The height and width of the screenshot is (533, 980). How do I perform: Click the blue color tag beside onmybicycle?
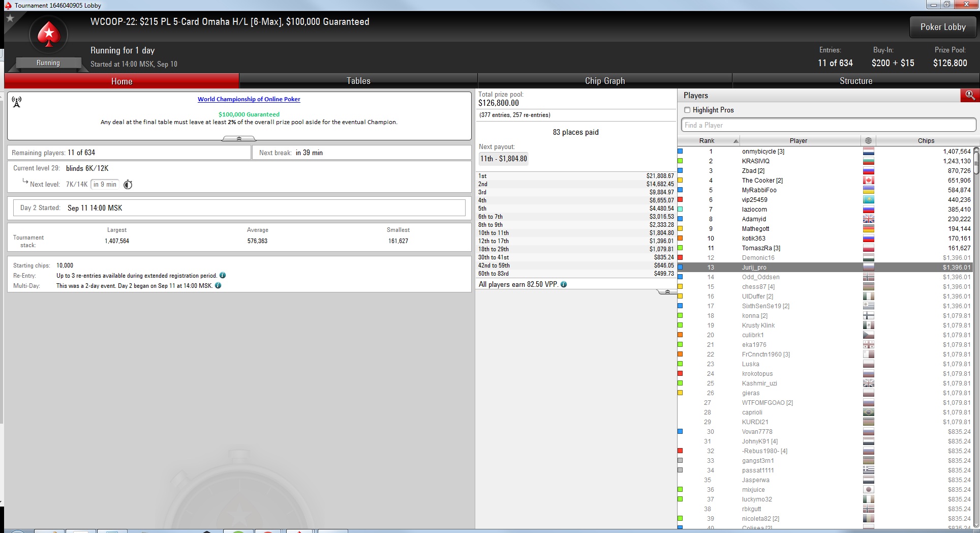click(680, 152)
